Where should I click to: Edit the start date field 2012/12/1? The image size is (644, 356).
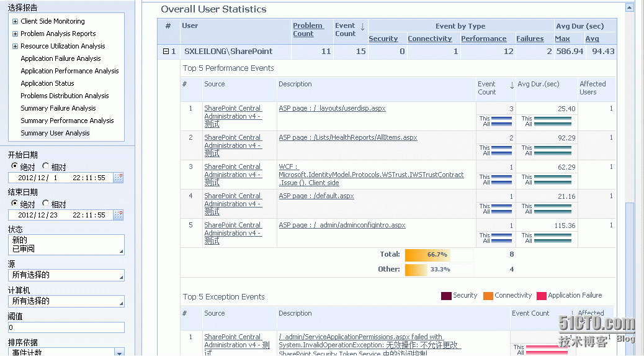61,178
